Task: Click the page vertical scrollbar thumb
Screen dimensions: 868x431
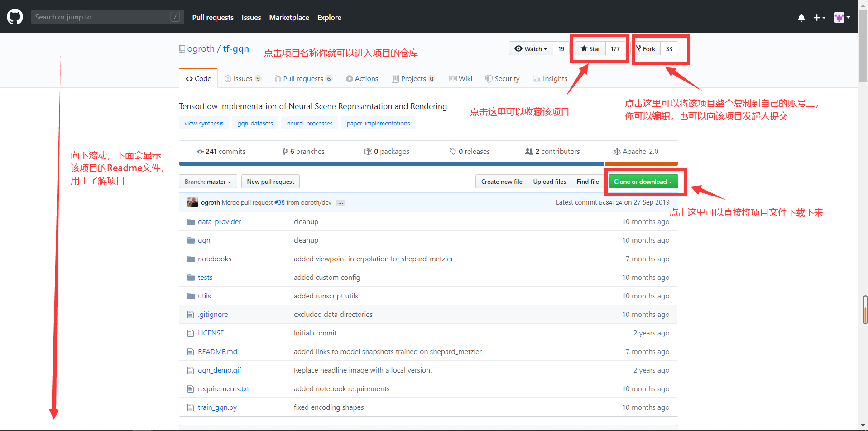Action: [863, 45]
